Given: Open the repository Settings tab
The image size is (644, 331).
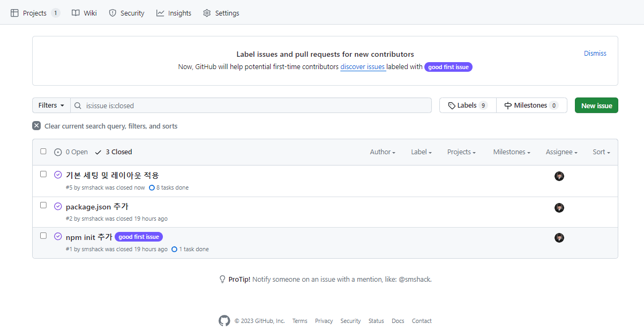Looking at the screenshot, I should point(221,13).
